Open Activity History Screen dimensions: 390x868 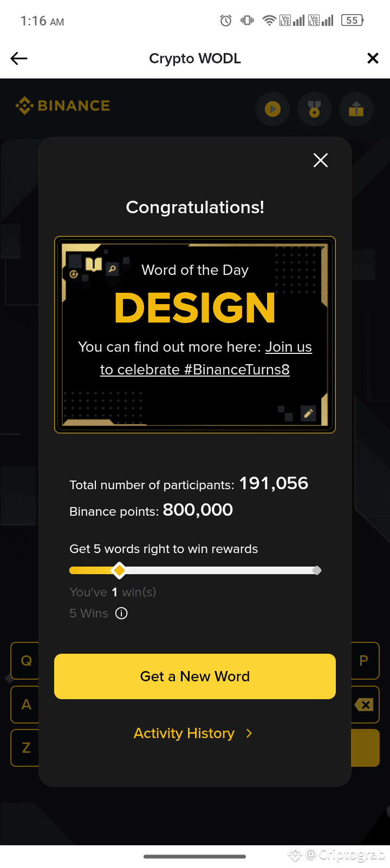(184, 733)
